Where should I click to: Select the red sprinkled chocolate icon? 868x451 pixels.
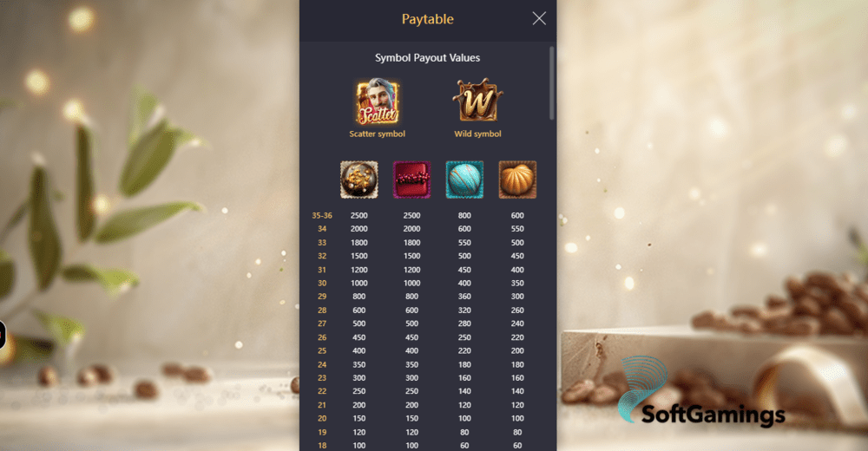411,180
